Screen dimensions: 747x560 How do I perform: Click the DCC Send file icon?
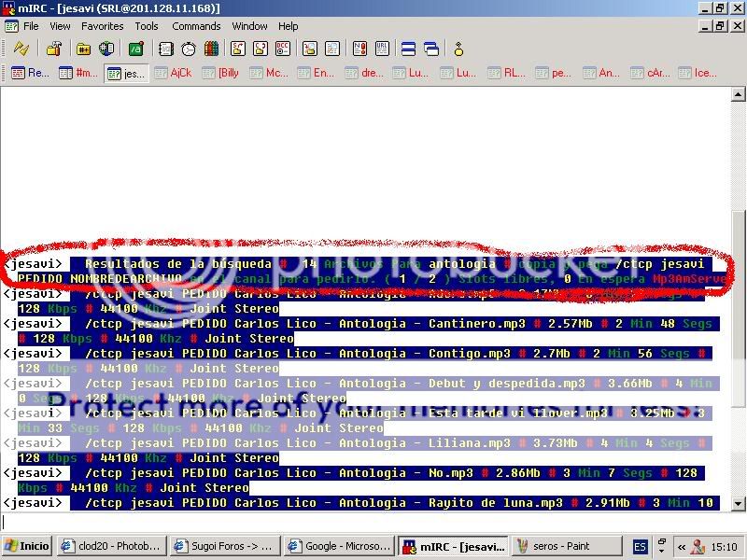click(238, 49)
